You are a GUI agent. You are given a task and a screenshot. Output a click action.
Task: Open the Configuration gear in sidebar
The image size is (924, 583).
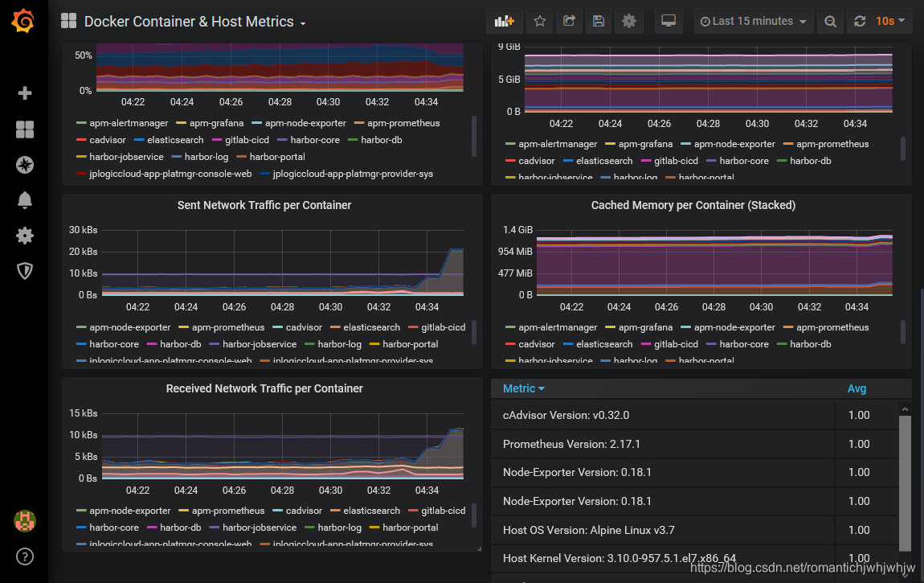(x=25, y=236)
